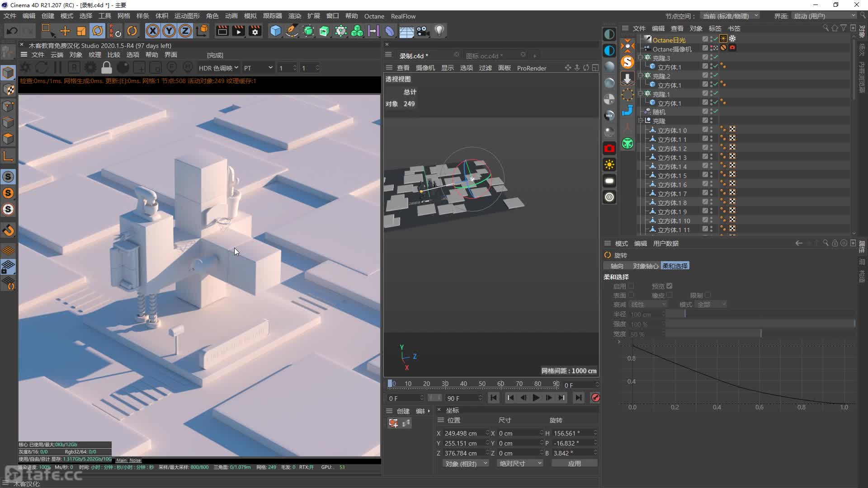Collapse the 克隆.3 tree node
This screenshot has width=868, height=488.
click(641, 57)
